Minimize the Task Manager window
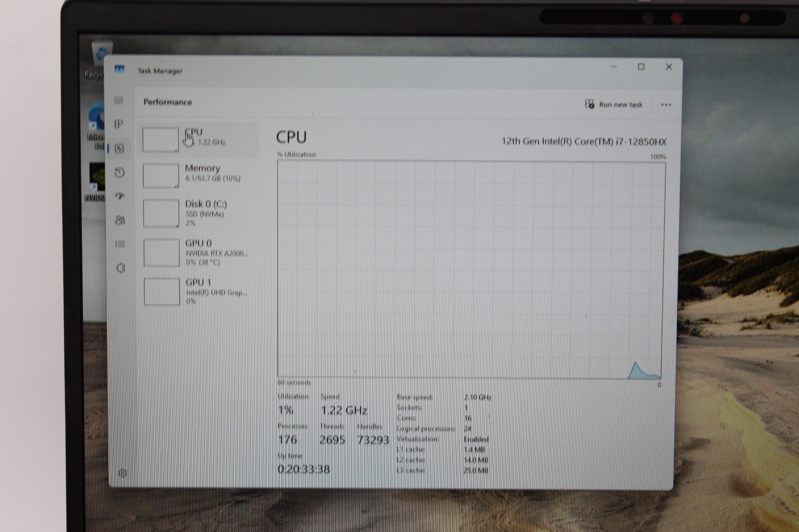The image size is (799, 532). coord(614,66)
